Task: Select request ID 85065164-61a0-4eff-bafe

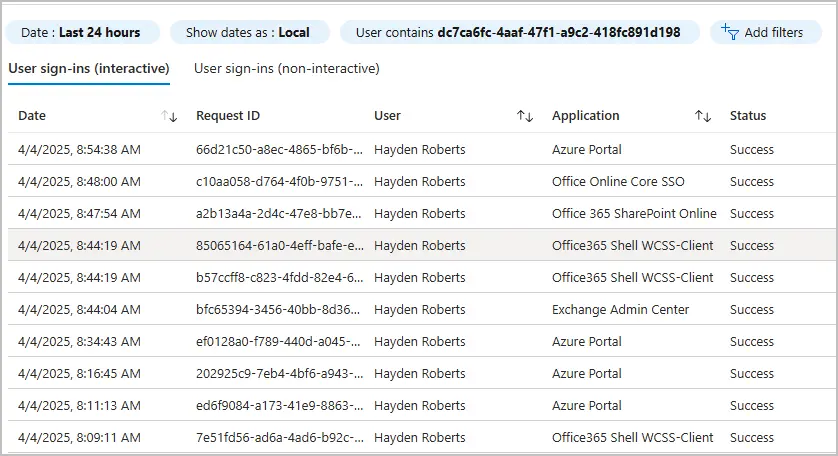Action: coord(280,246)
